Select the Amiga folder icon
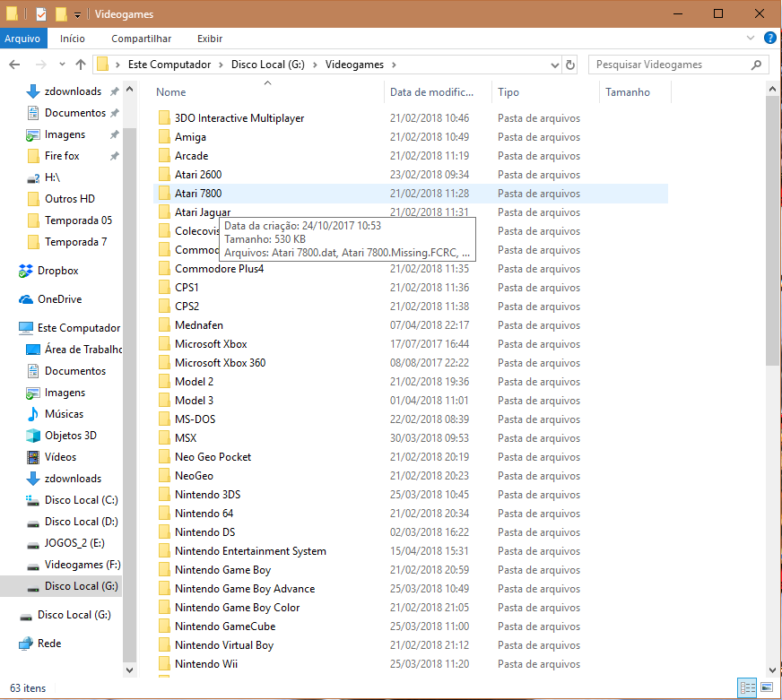This screenshot has height=700, width=782. tap(164, 136)
